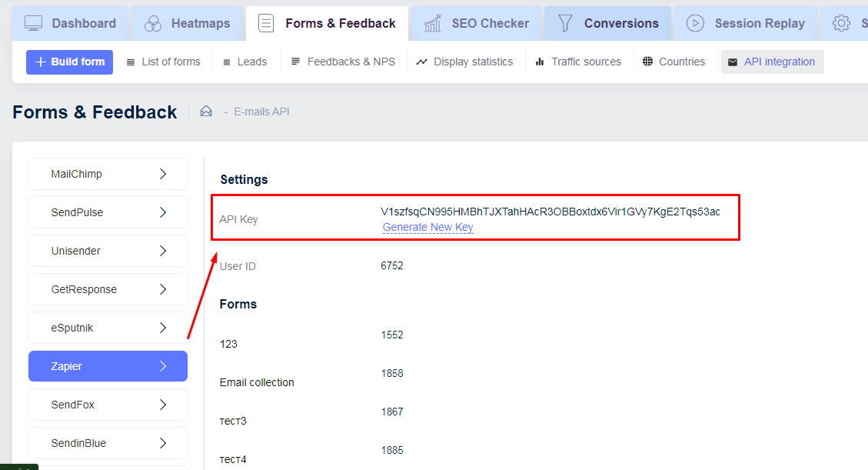This screenshot has height=470, width=868.
Task: Open the Leads submenu item
Action: [245, 62]
